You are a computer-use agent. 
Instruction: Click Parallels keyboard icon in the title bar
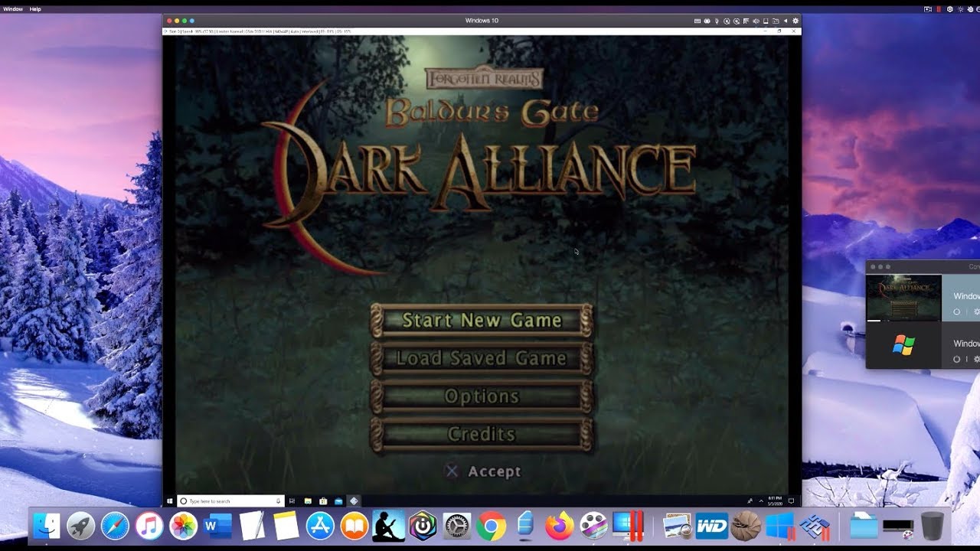coord(697,21)
